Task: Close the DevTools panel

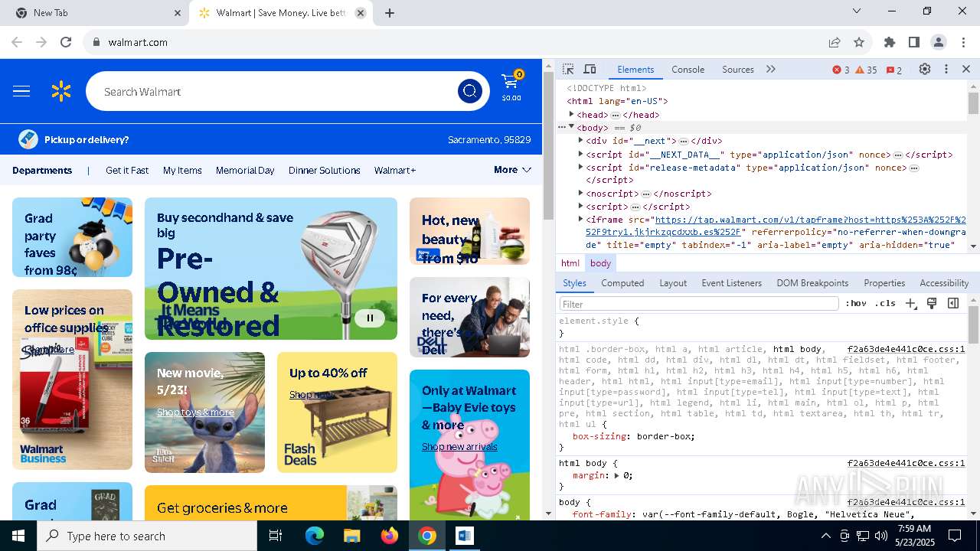Action: pos(966,69)
